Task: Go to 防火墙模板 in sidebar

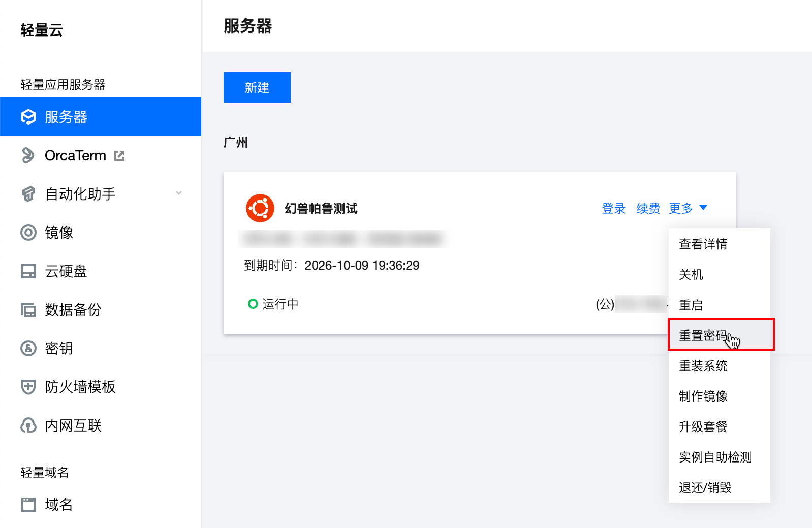Action: tap(101, 387)
